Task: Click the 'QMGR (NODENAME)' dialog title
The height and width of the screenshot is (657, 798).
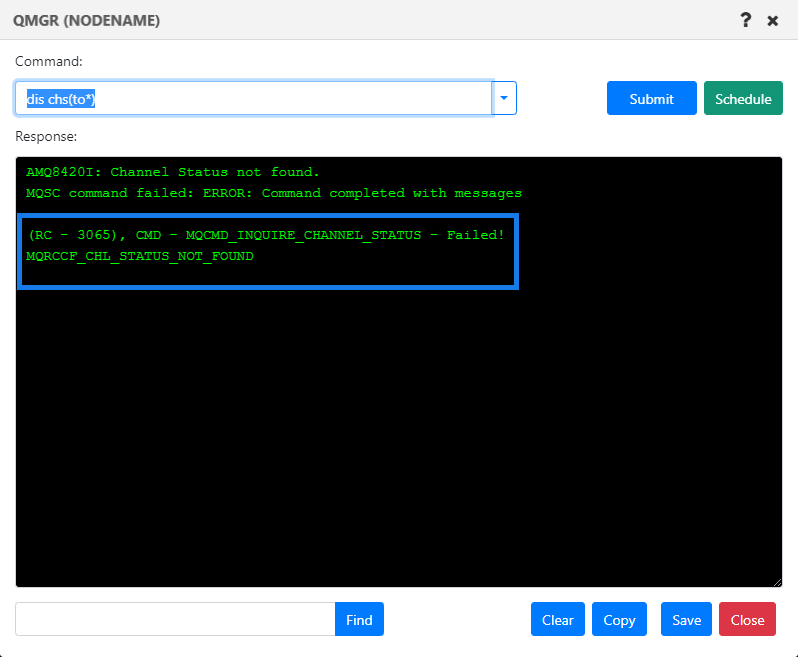Action: (87, 20)
